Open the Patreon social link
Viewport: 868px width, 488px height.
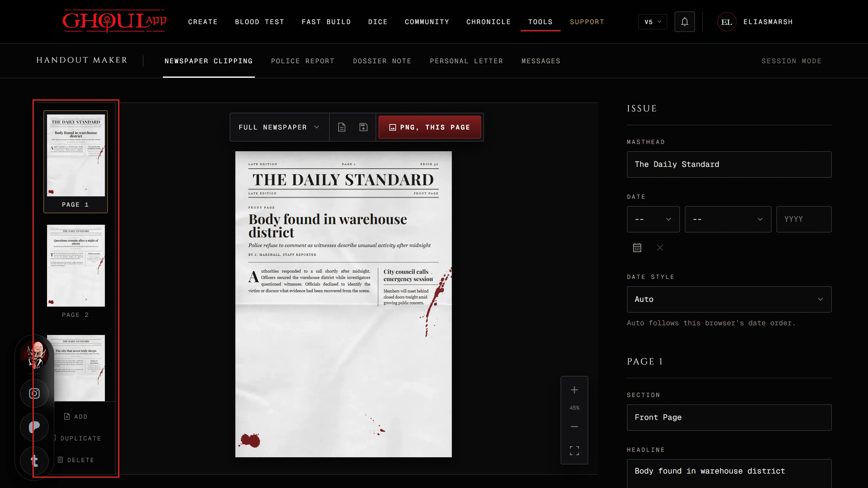point(34,427)
